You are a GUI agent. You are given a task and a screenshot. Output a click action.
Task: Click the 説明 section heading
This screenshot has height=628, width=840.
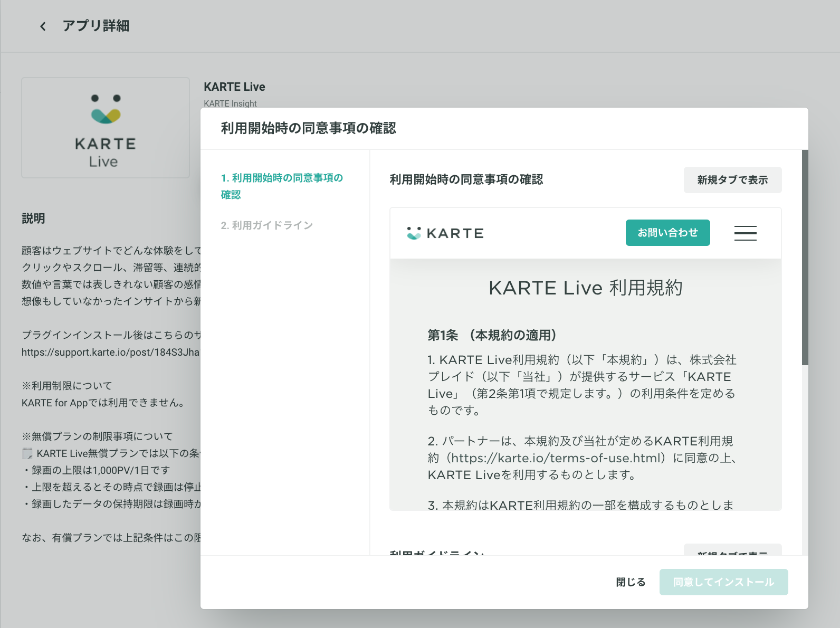coord(33,218)
